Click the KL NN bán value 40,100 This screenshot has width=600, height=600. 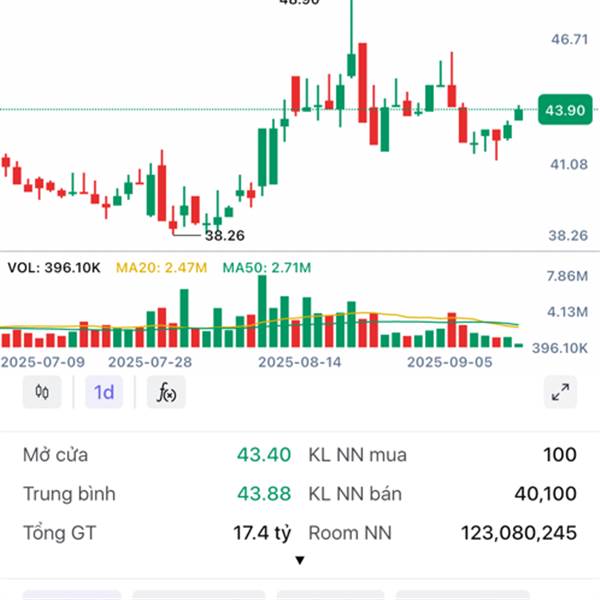pyautogui.click(x=546, y=494)
